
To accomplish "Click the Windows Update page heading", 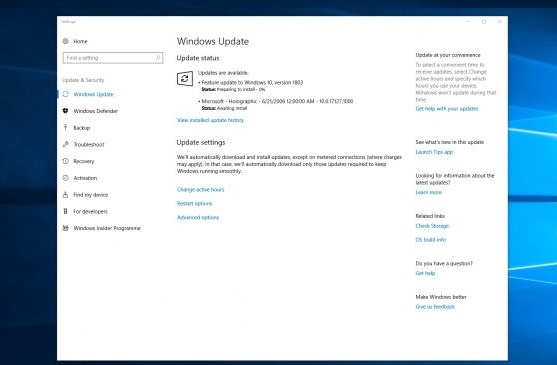I will (213, 41).
